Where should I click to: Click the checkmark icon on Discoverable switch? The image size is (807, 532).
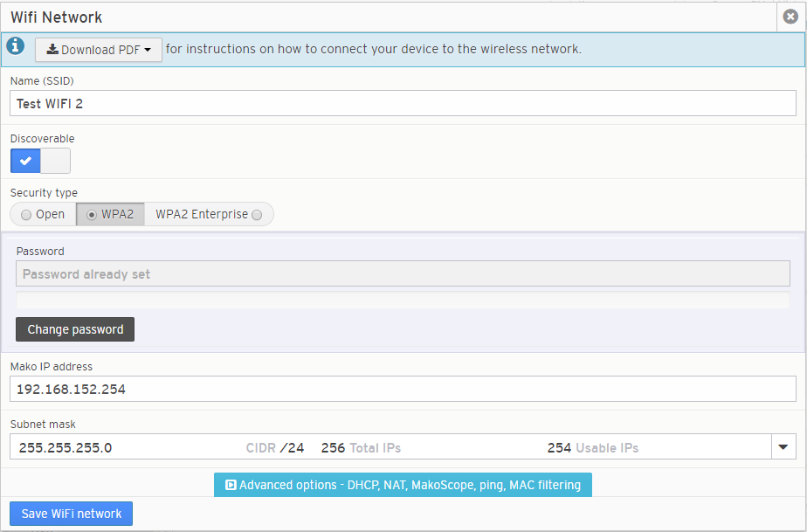[25, 161]
